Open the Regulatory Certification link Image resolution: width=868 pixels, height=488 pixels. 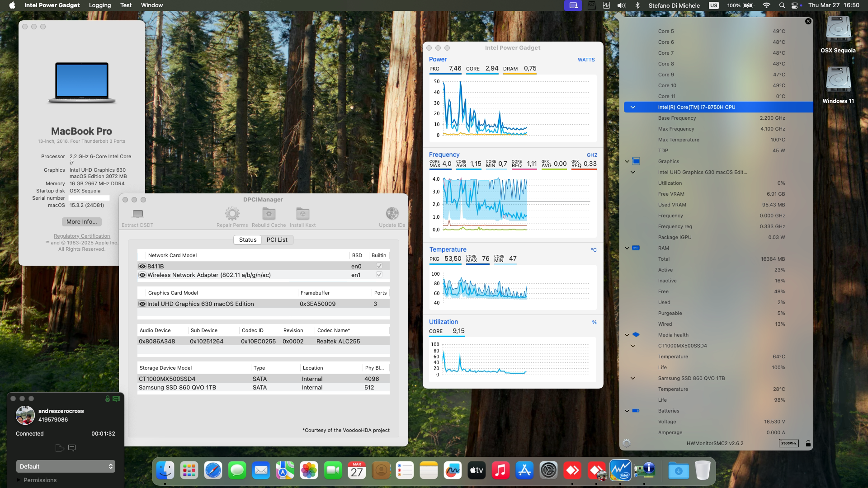(x=81, y=235)
